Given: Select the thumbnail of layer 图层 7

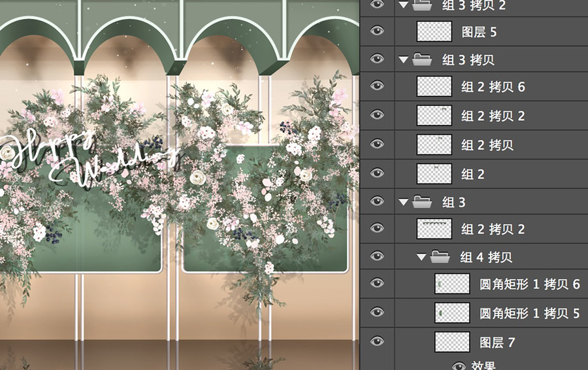Looking at the screenshot, I should 452,342.
